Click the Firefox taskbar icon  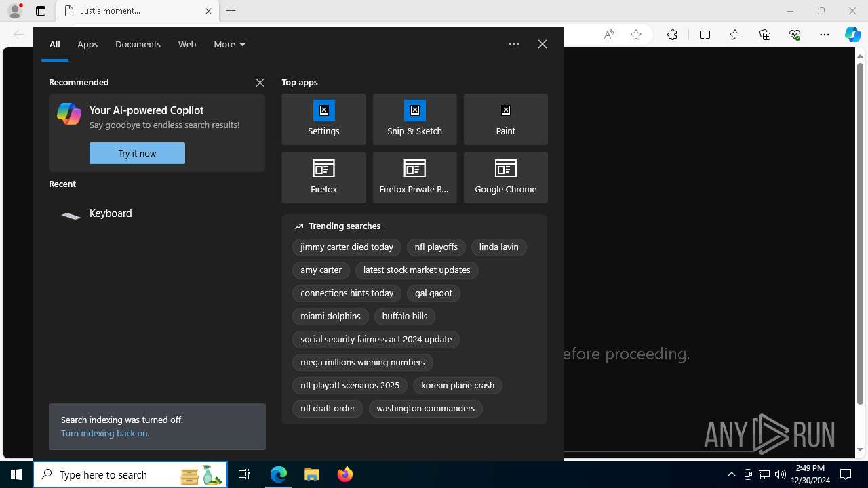pyautogui.click(x=345, y=474)
